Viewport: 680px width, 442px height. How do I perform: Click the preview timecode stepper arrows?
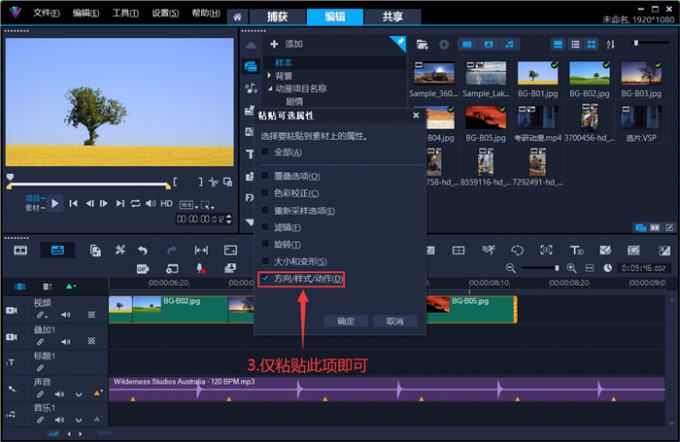coord(229,219)
